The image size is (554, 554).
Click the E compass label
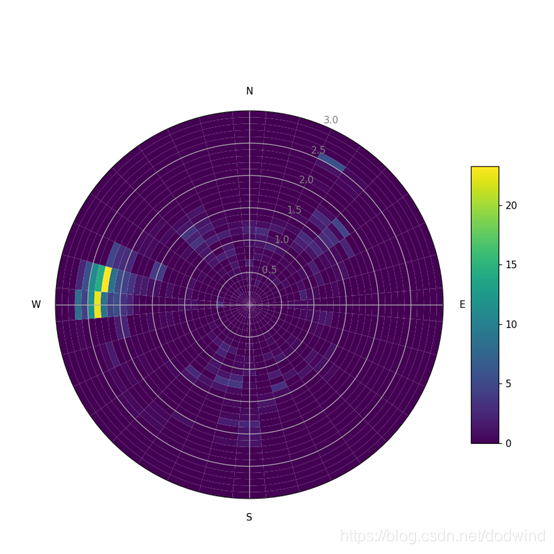click(462, 304)
